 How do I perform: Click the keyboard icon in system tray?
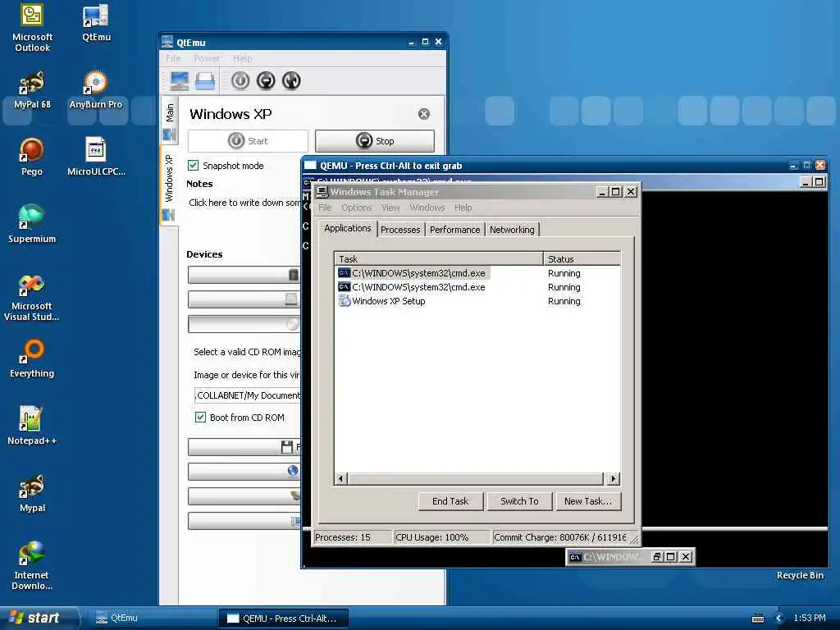(x=758, y=619)
